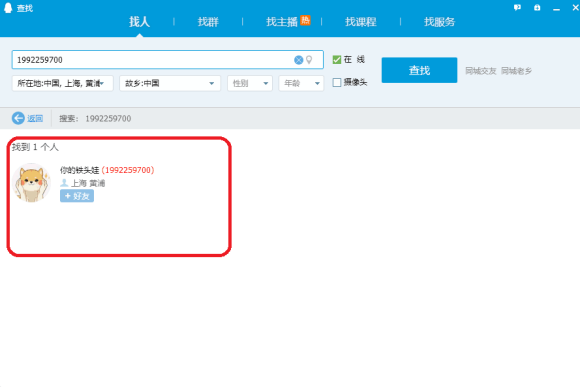This screenshot has height=387, width=580.
Task: Open the 所在地 location dropdown
Action: 63,83
